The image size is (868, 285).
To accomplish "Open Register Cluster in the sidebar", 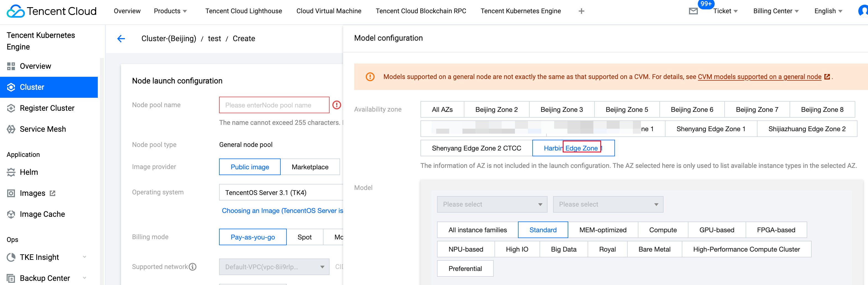I will (47, 108).
